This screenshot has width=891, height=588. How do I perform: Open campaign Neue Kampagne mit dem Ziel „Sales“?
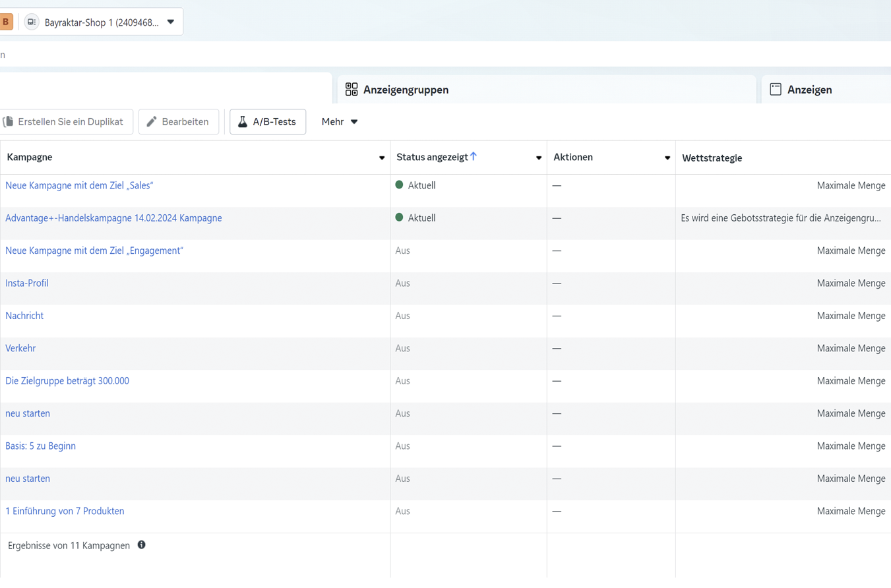pyautogui.click(x=79, y=186)
